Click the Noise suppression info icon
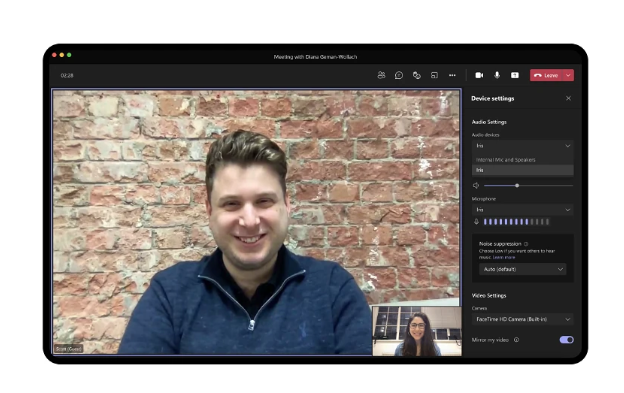The image size is (624, 393). (x=526, y=244)
